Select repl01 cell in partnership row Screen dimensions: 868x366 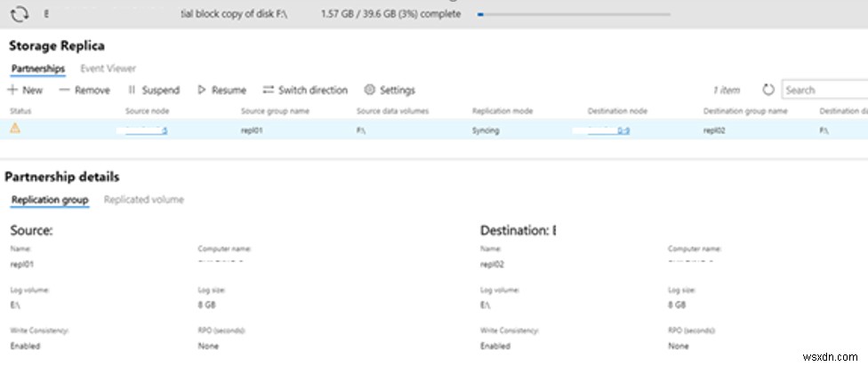click(x=250, y=131)
